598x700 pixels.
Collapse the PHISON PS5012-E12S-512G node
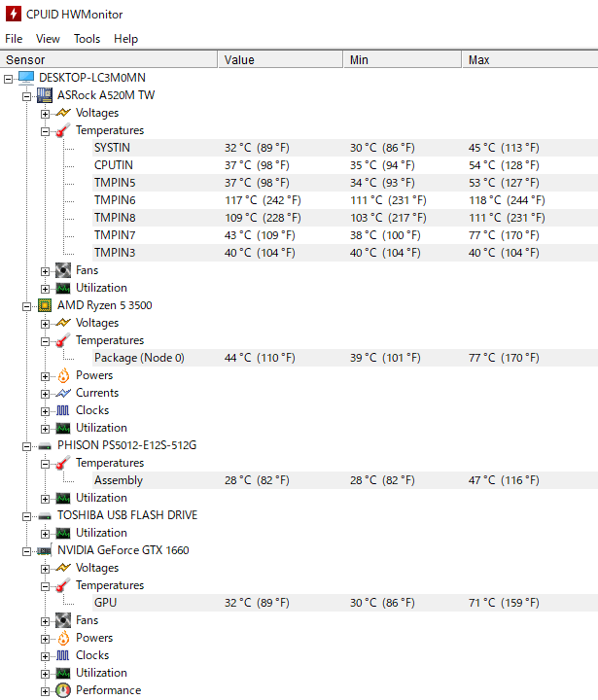pyautogui.click(x=27, y=447)
